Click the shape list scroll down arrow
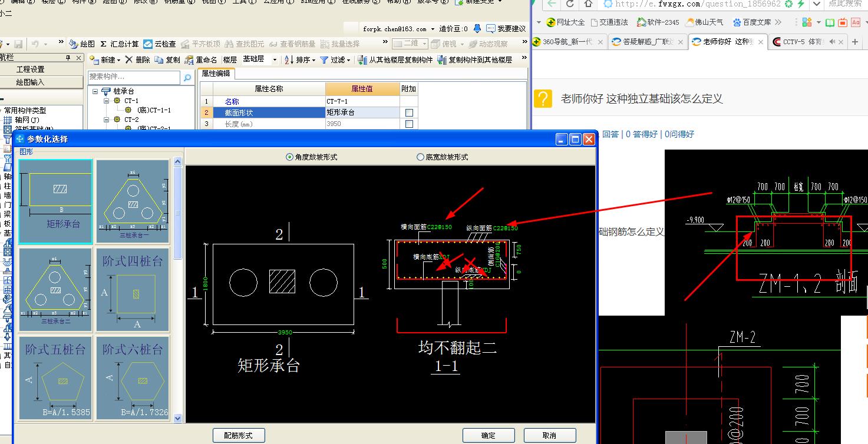The width and height of the screenshot is (868, 444). tap(179, 418)
